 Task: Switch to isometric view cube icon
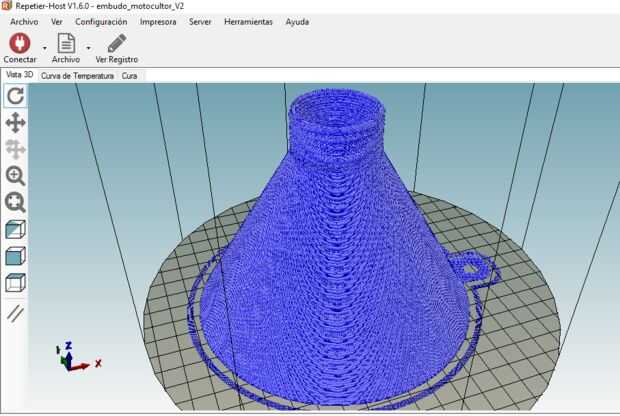pos(15,229)
